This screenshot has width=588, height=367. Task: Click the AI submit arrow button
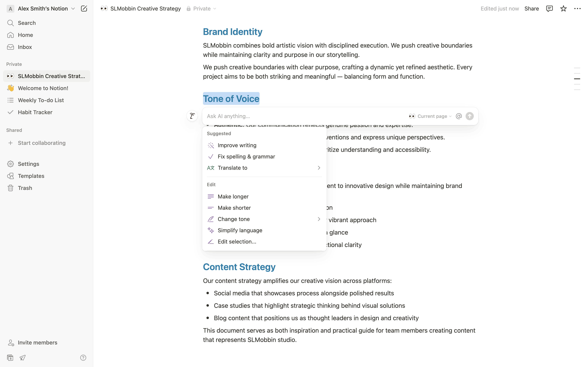[x=469, y=116]
